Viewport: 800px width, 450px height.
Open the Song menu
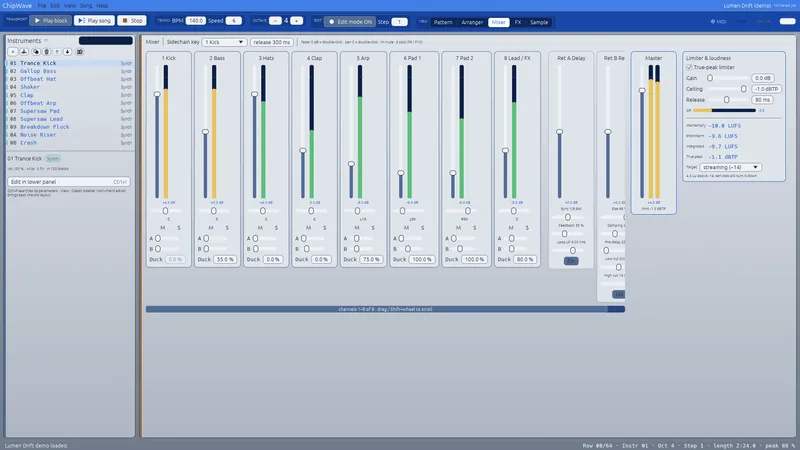86,6
